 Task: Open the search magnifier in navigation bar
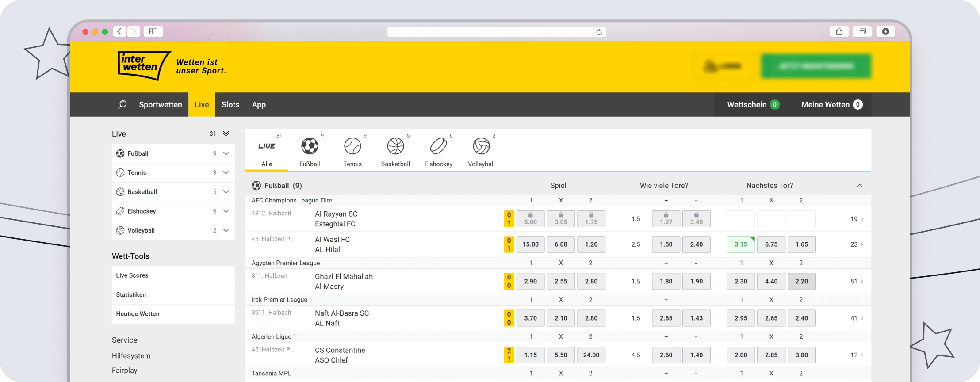point(122,104)
